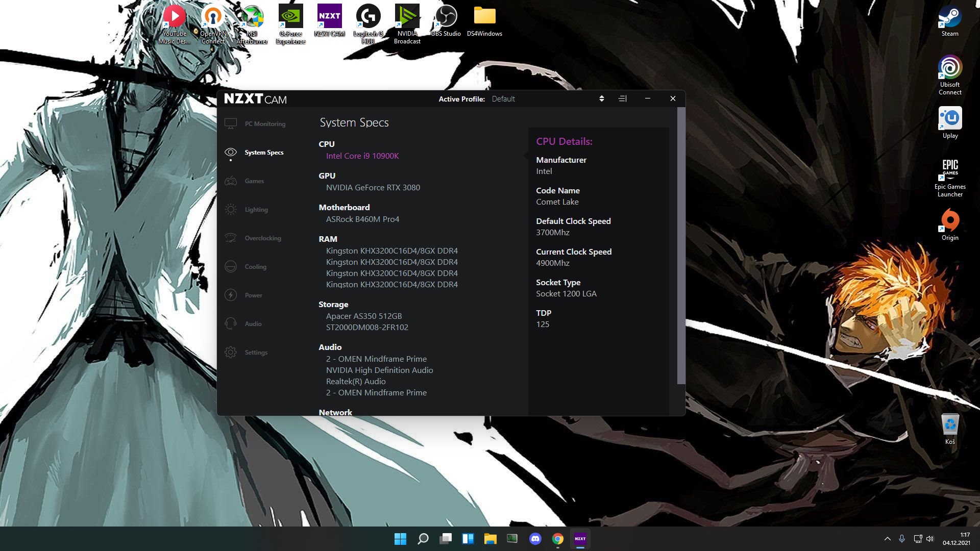Image resolution: width=980 pixels, height=551 pixels.
Task: Select NVIDIA GeForce RTX 3080 entry
Action: [373, 188]
